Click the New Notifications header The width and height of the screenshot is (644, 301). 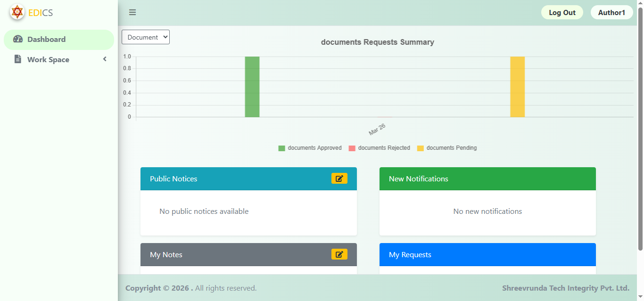[487, 179]
